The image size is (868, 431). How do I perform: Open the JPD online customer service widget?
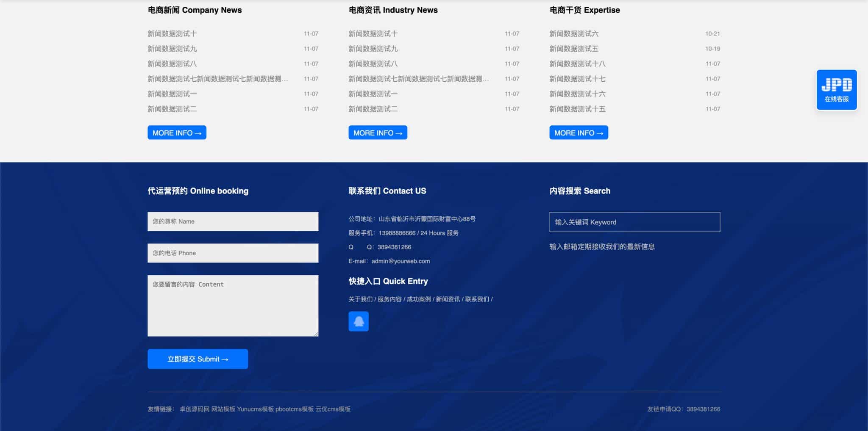(x=837, y=90)
